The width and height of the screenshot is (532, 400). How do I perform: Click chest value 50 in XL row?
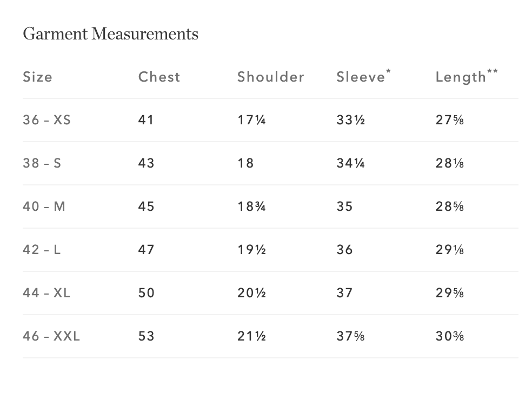(147, 293)
